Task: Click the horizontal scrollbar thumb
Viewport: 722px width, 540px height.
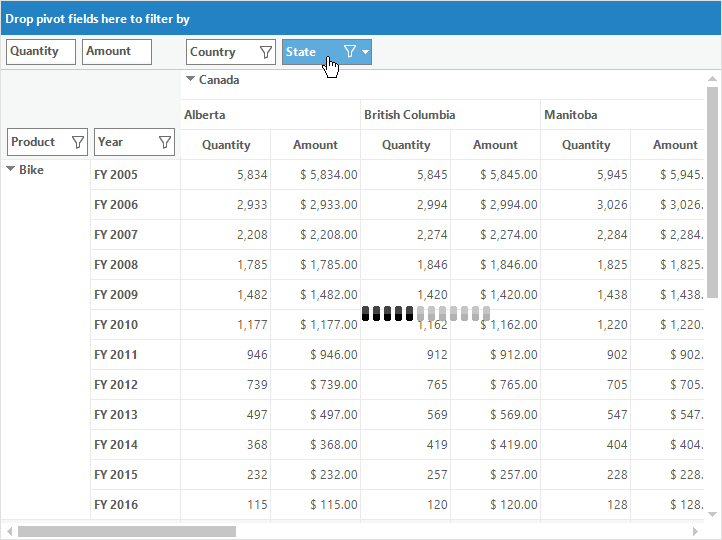Action: (127, 532)
